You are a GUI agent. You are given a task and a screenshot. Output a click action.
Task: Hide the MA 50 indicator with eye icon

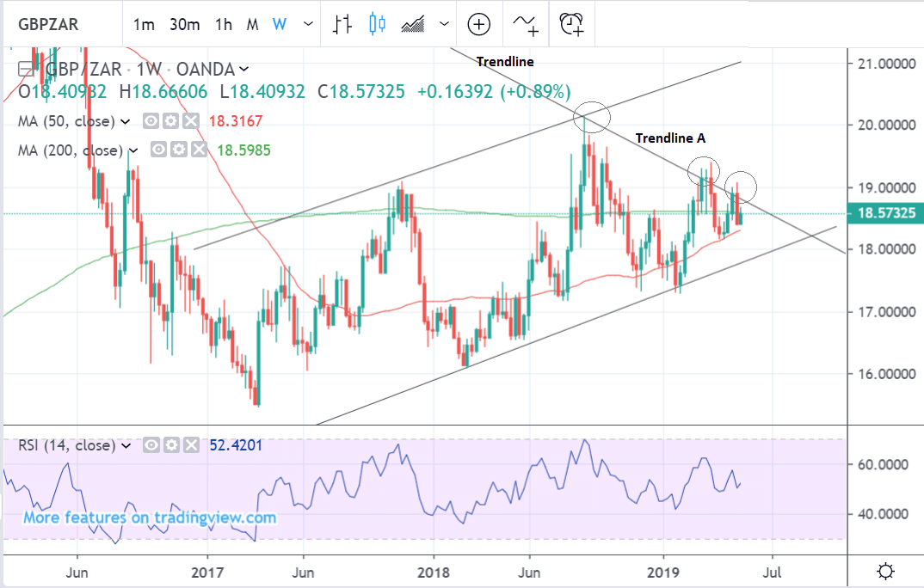point(151,121)
